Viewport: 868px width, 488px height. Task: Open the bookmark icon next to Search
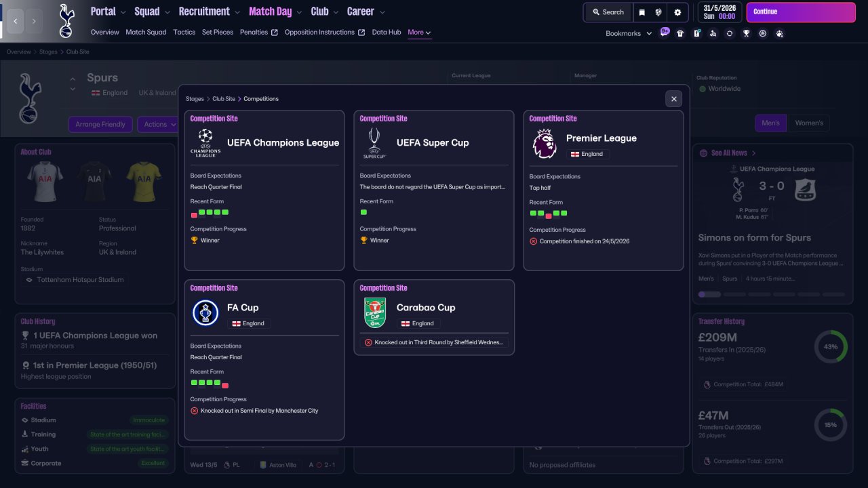click(x=642, y=12)
